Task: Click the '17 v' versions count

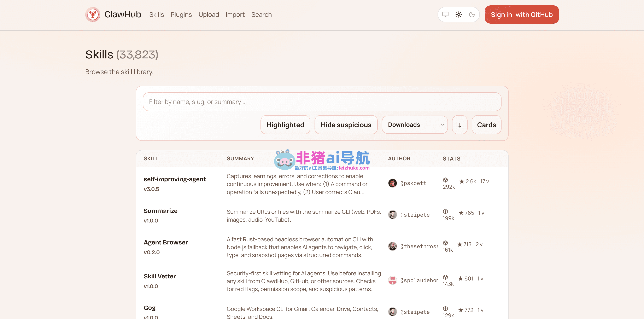Action: (485, 181)
